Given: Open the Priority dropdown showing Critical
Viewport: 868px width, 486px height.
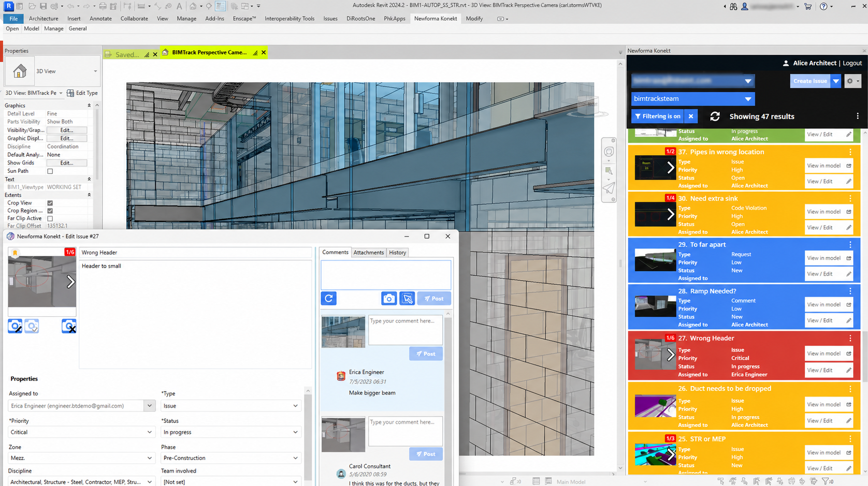Looking at the screenshot, I should tap(81, 432).
